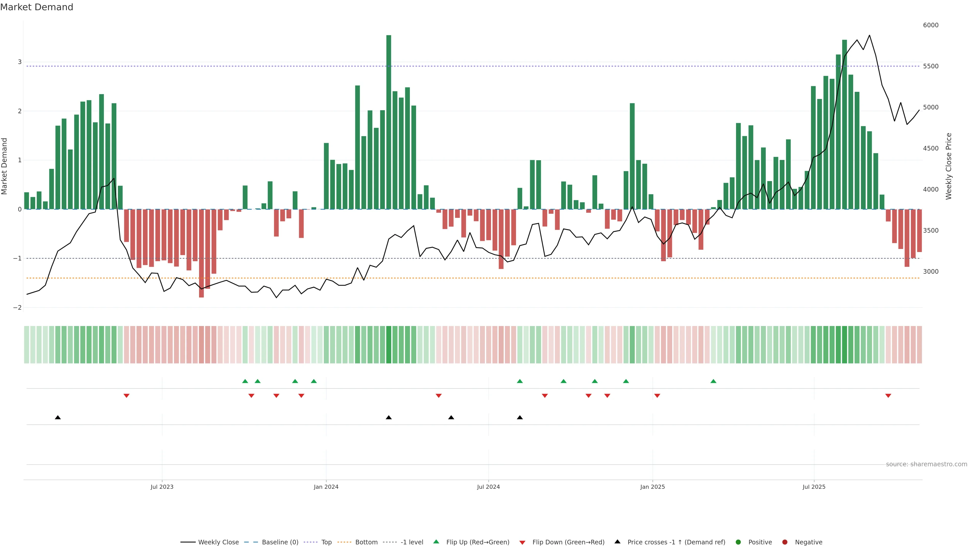980x551 pixels.
Task: Click the darkest green heatmap cell near 2025
Action: click(x=844, y=345)
